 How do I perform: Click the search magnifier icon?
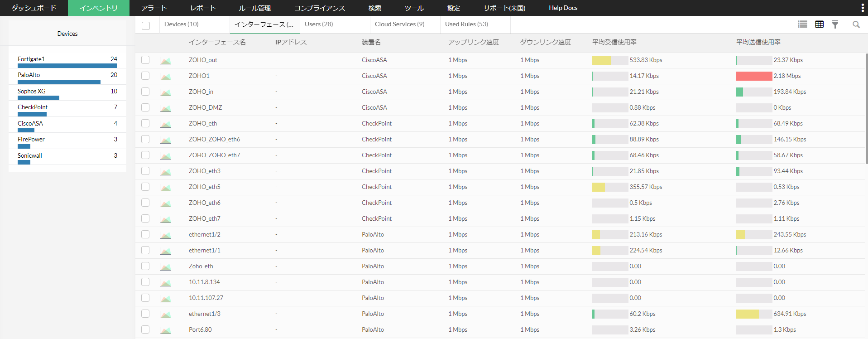856,24
